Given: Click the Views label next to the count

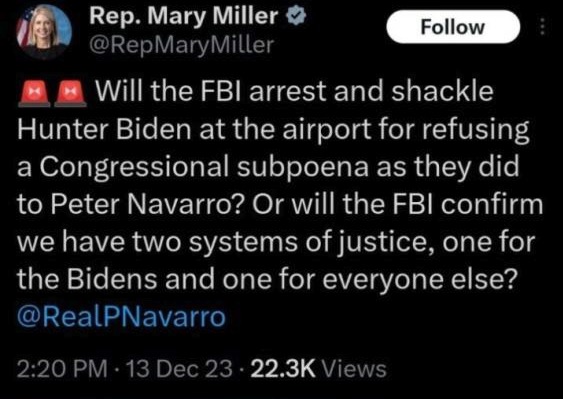Looking at the screenshot, I should 353,368.
